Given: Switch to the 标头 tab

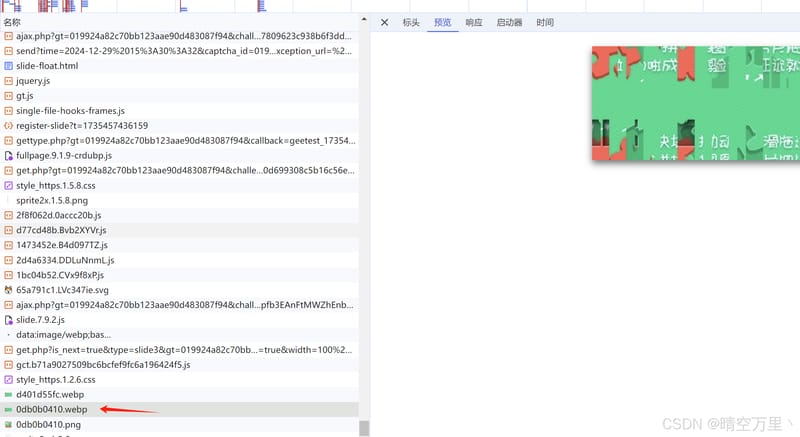Looking at the screenshot, I should point(411,22).
